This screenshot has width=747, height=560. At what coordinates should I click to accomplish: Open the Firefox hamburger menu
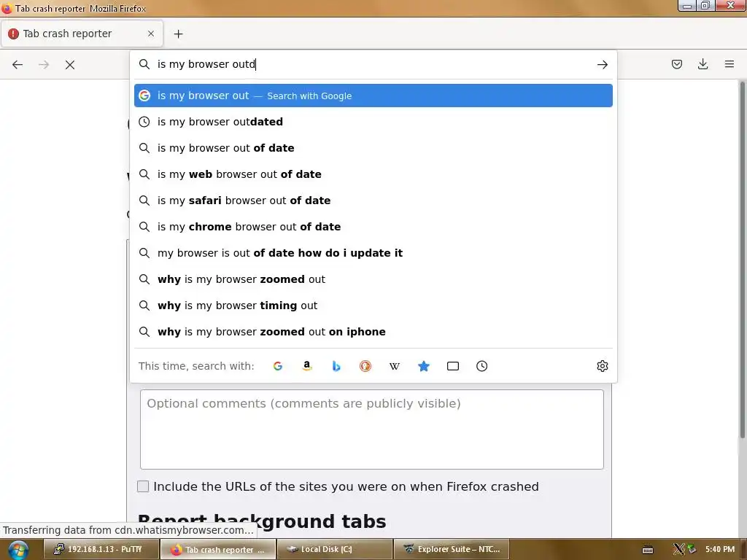coord(729,64)
